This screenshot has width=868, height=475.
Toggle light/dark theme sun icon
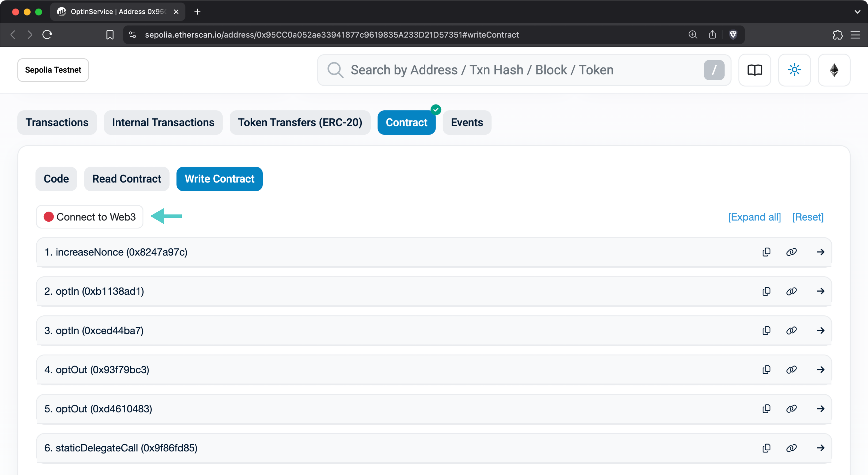[794, 70]
